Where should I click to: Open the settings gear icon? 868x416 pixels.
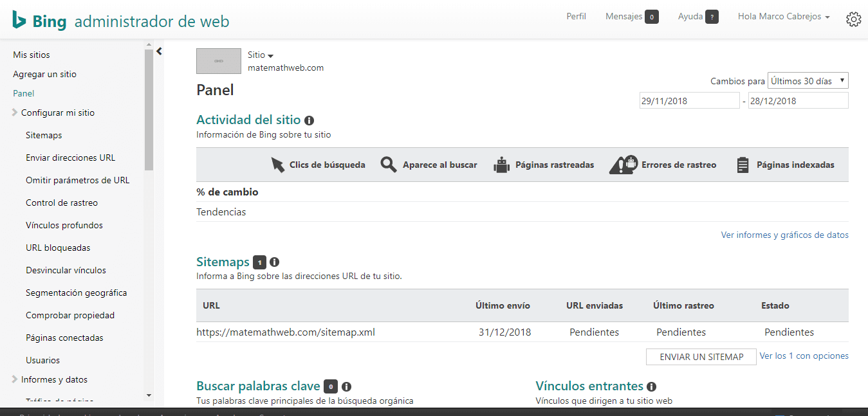(x=853, y=19)
